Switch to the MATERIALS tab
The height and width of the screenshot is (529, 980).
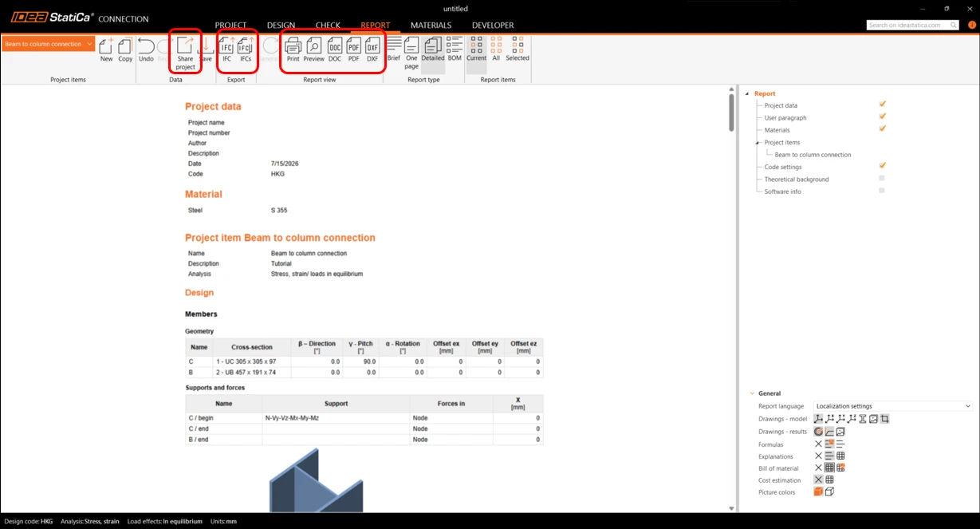[x=431, y=26]
